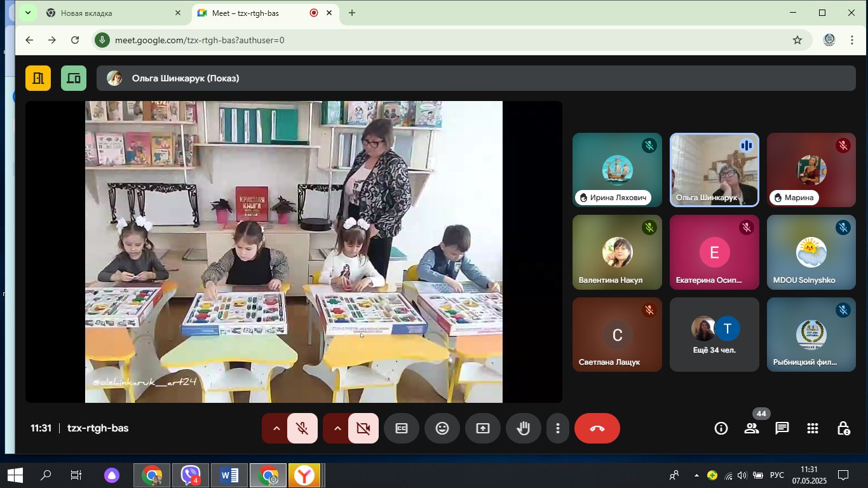Click microphone permission icon in address bar
The height and width of the screenshot is (488, 868).
click(x=102, y=40)
